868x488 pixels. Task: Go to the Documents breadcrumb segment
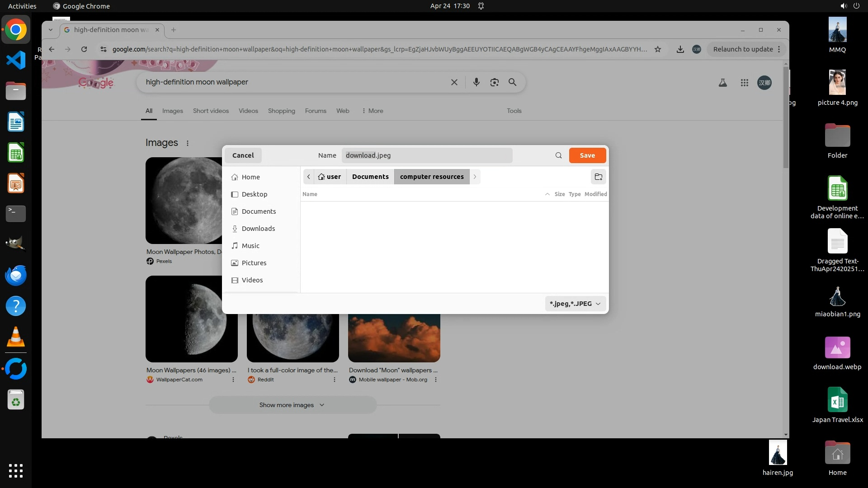(370, 177)
